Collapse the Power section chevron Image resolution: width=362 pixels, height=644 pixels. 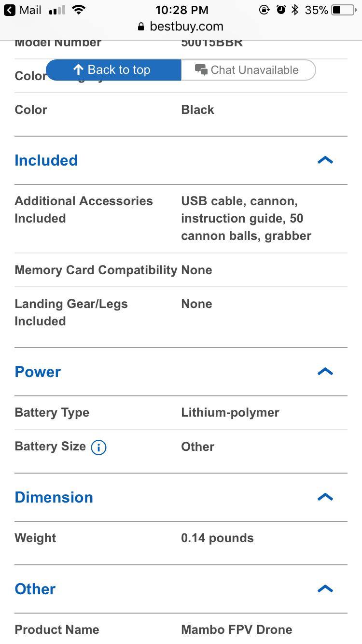(325, 372)
